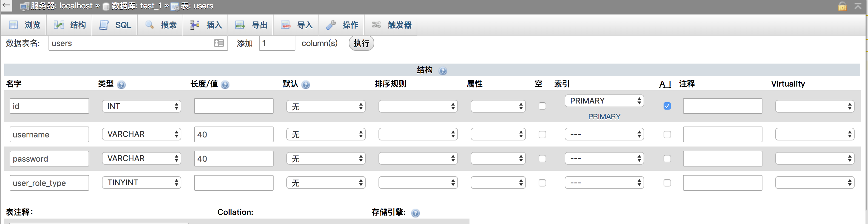Click the users table breadcrumb link
Viewport: 868px width, 224px height.
tap(197, 6)
